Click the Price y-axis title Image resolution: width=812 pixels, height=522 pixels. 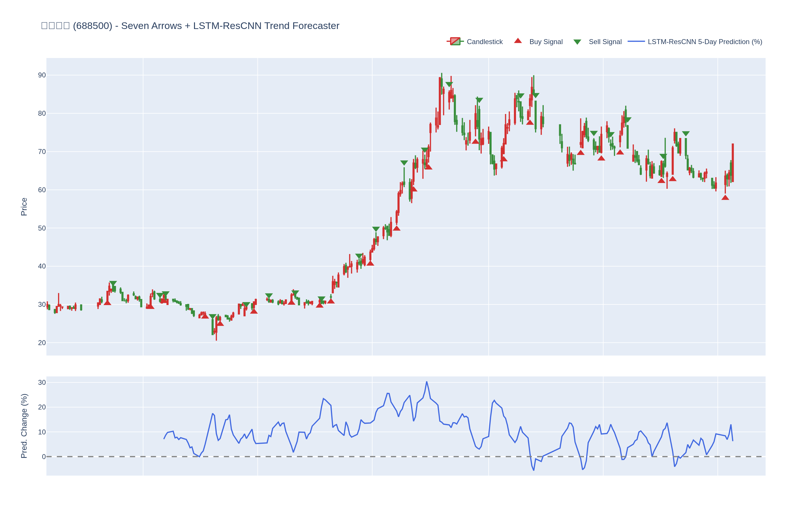tap(24, 206)
